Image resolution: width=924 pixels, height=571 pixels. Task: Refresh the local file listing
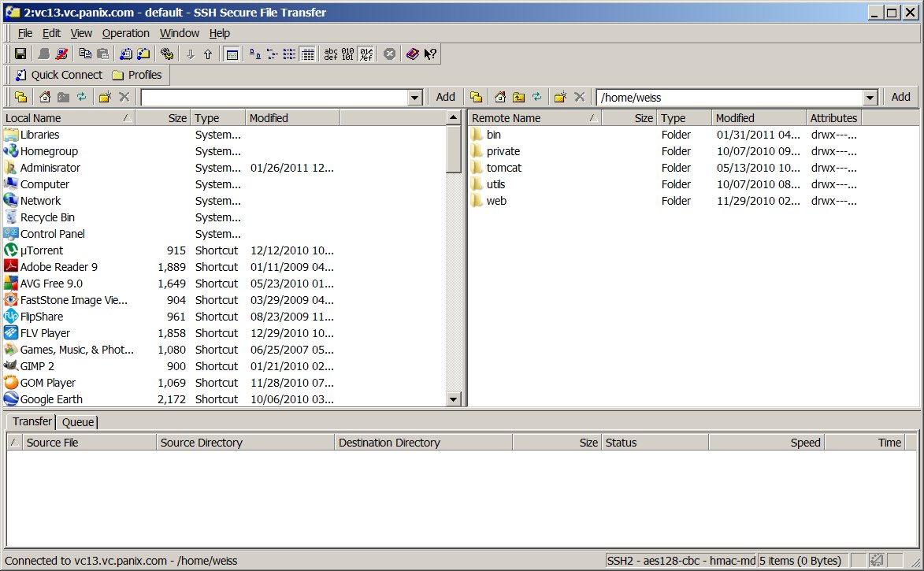[81, 97]
